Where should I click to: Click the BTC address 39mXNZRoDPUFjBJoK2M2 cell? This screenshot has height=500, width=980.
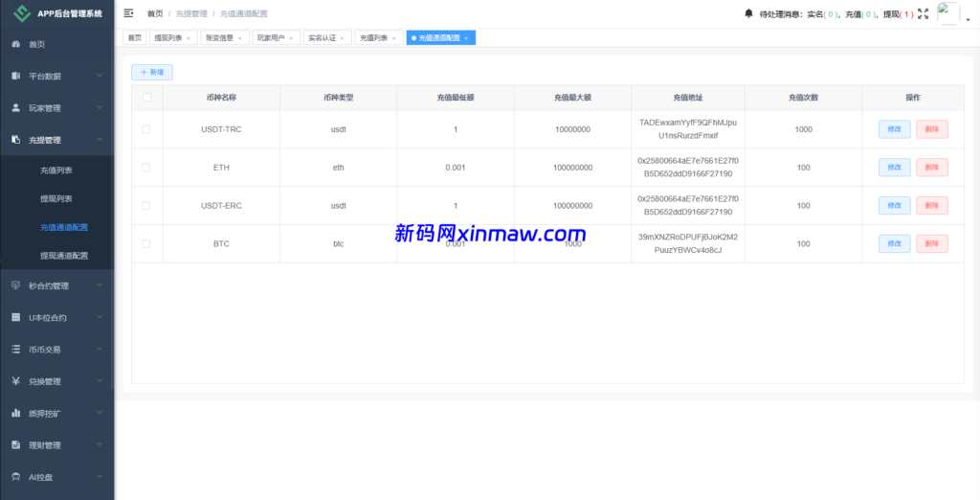coord(687,243)
